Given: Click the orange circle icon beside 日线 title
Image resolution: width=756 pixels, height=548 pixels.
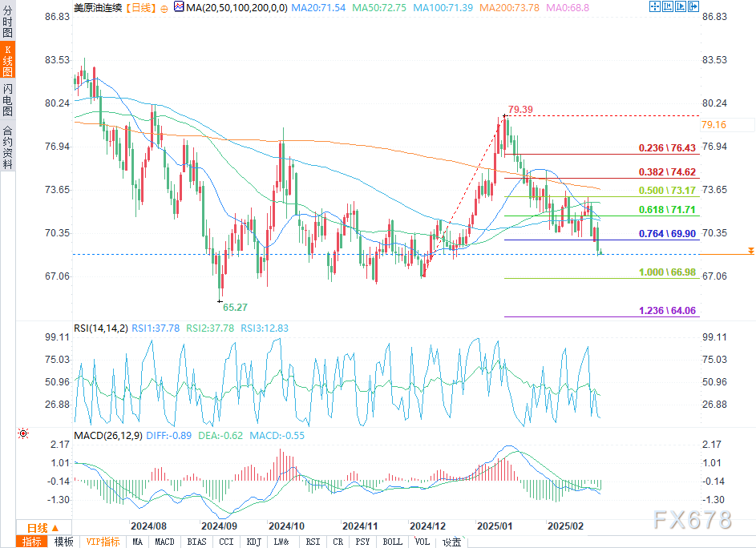Looking at the screenshot, I should click(164, 7).
